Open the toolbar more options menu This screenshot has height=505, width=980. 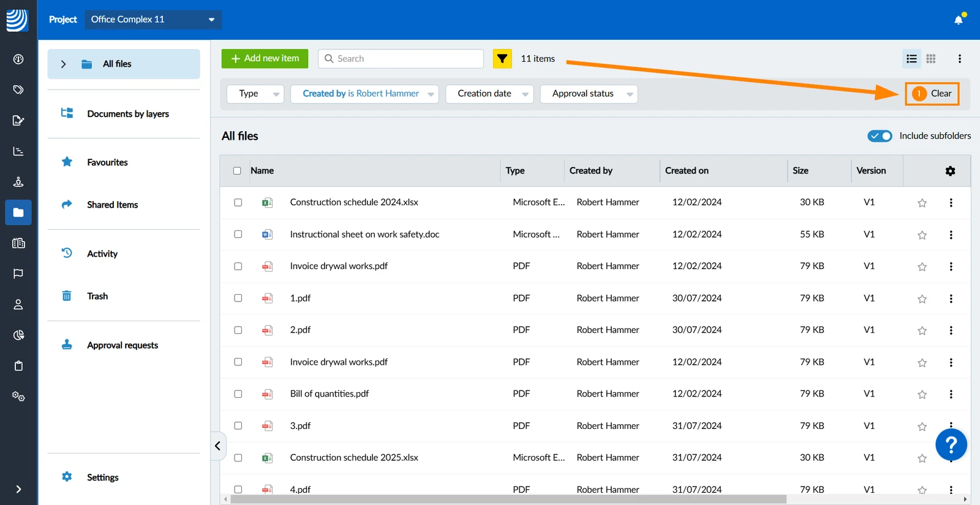coord(960,59)
